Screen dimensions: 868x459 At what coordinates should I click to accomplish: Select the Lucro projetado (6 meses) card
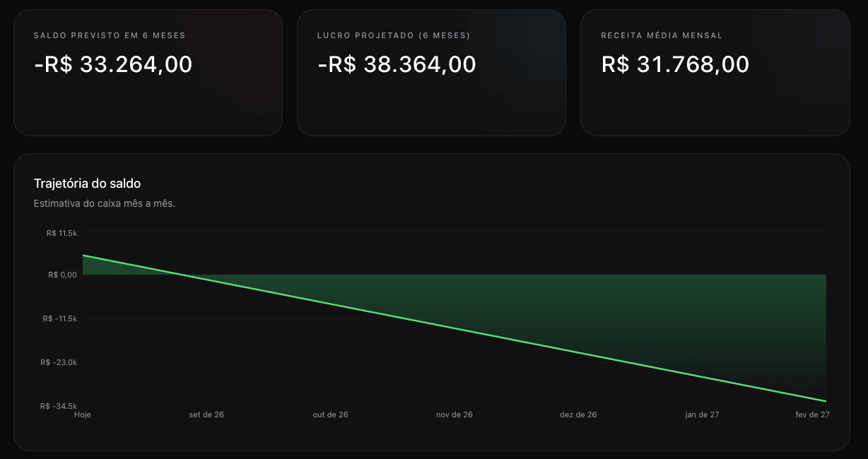coord(431,73)
